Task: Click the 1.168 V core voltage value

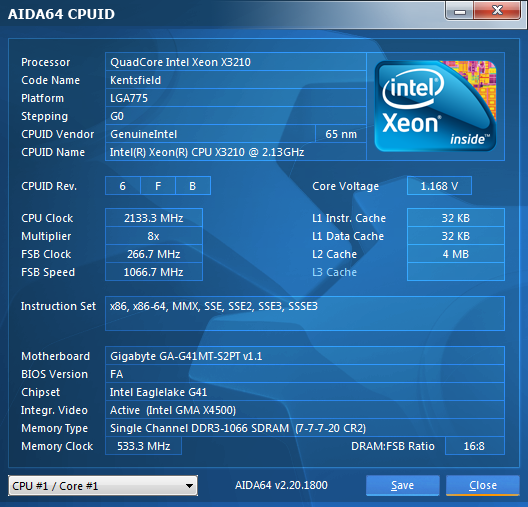Action: coord(439,186)
